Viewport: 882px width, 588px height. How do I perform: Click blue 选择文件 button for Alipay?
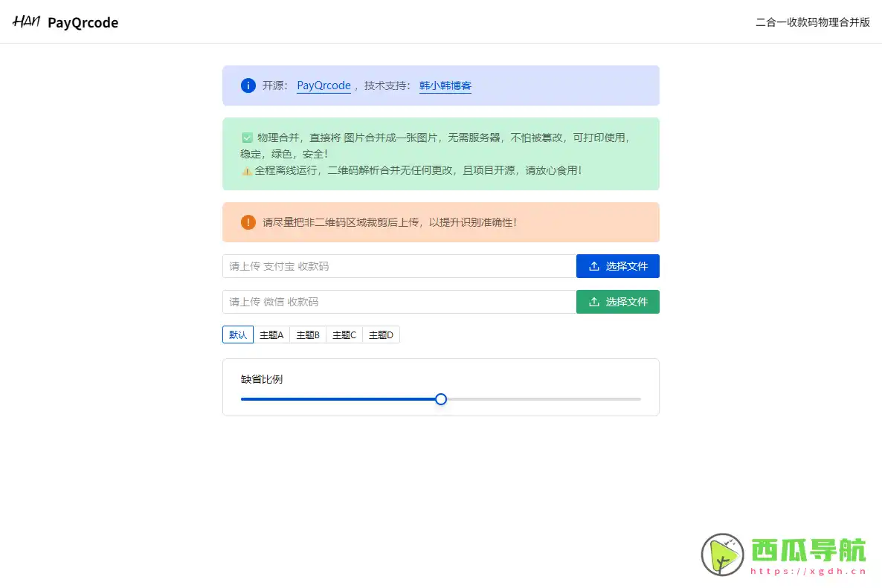point(618,266)
